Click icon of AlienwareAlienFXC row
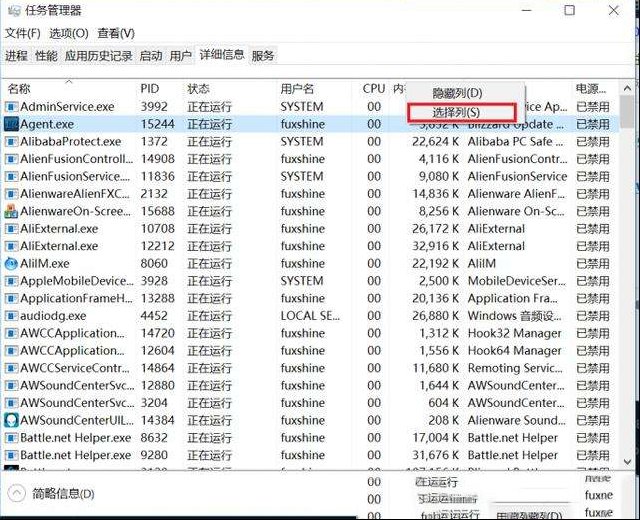 tap(11, 194)
